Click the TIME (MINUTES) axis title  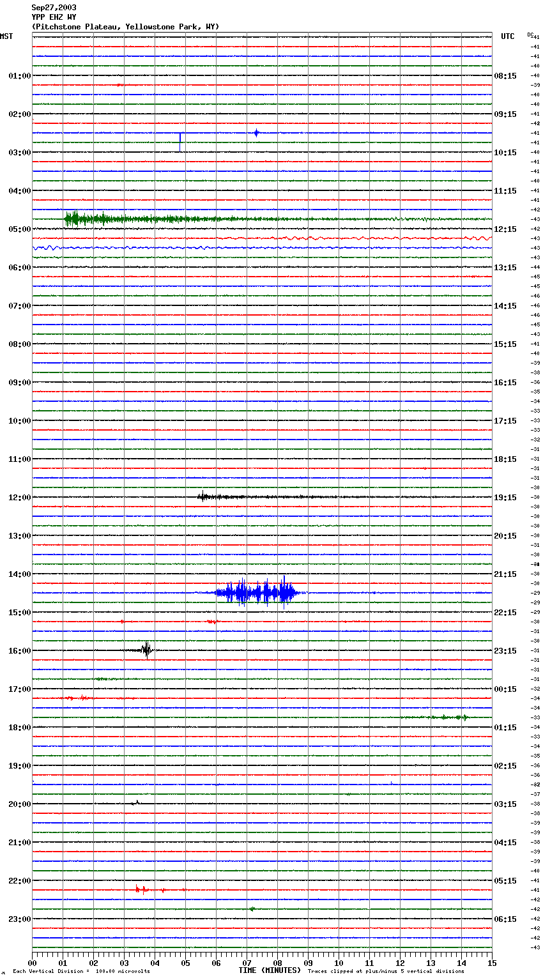point(270,970)
